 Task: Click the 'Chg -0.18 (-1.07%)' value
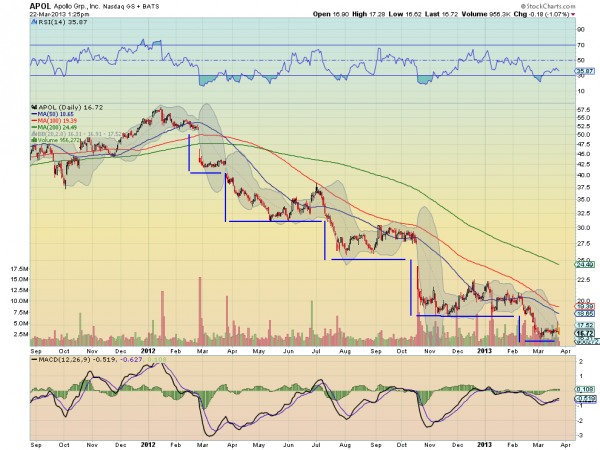coord(541,14)
